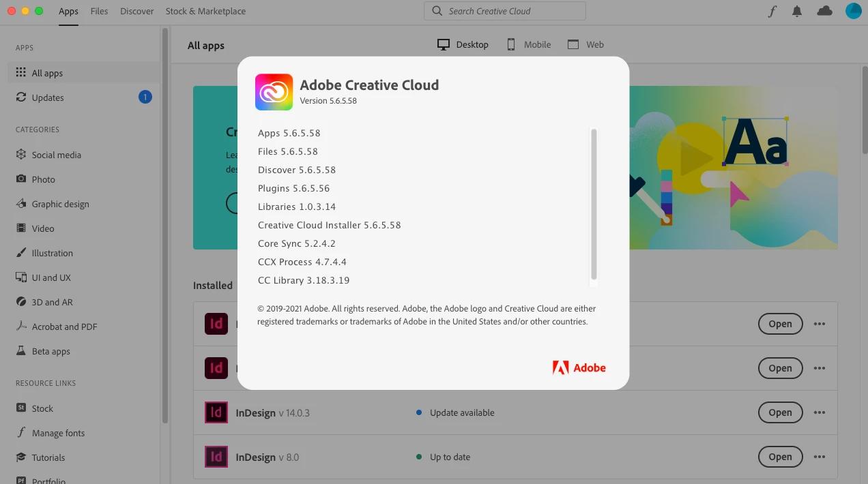This screenshot has height=484, width=868.
Task: Select CC Library 3.18.3.19 line
Action: (x=304, y=280)
